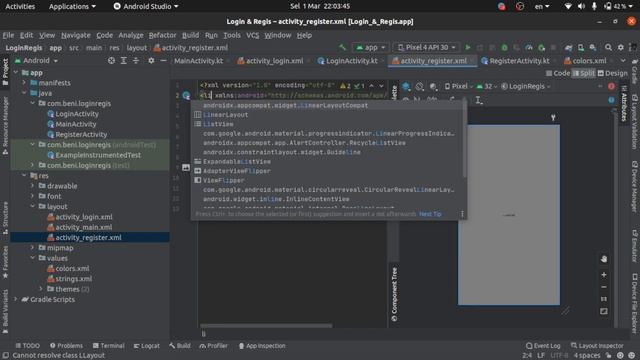The height and width of the screenshot is (360, 640).
Task: Switch editor to Design view
Action: pos(612,73)
